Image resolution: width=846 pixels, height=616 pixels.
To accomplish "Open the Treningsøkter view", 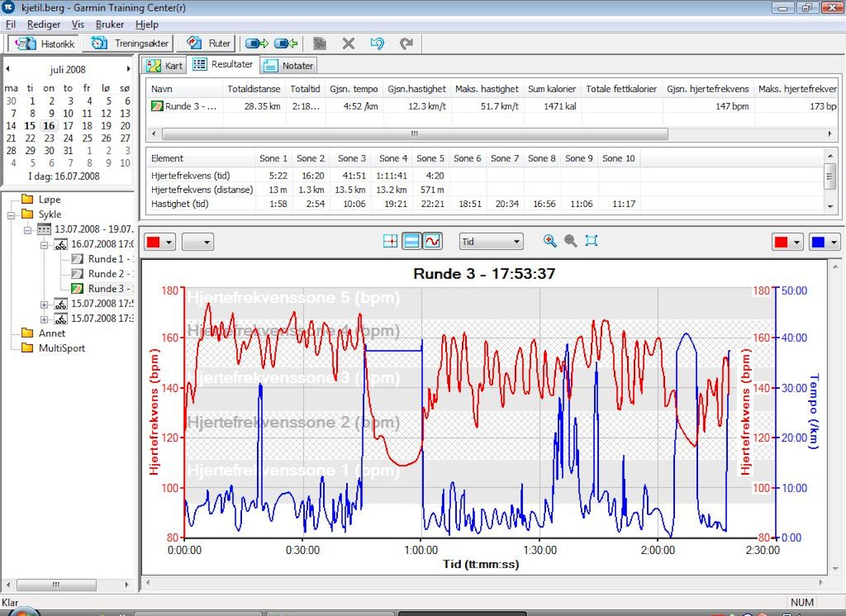I will pyautogui.click(x=132, y=44).
